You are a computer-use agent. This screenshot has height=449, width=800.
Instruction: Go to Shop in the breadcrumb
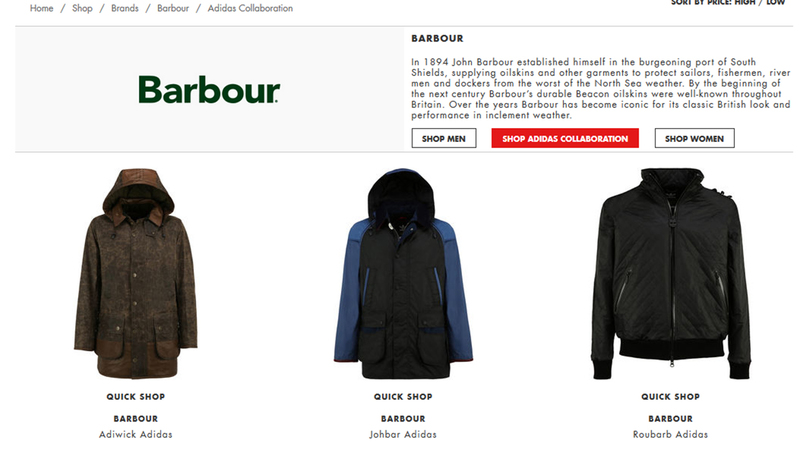click(82, 8)
